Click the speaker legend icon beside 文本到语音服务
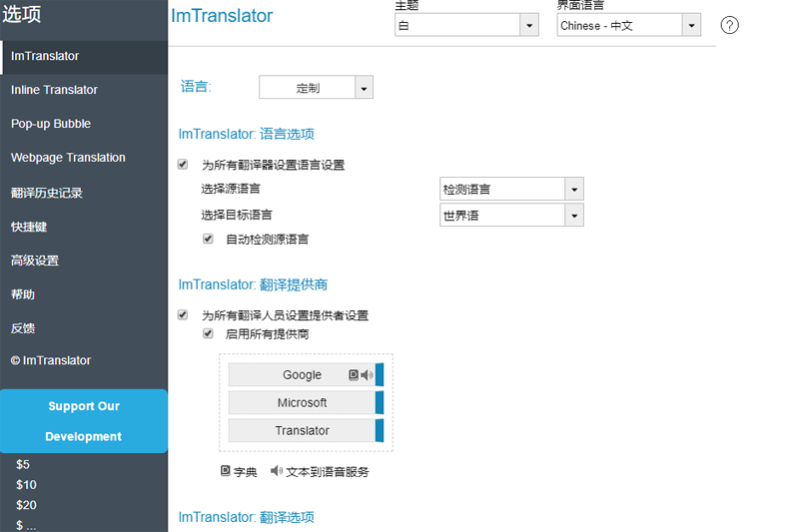Image resolution: width=799 pixels, height=532 pixels. [277, 471]
